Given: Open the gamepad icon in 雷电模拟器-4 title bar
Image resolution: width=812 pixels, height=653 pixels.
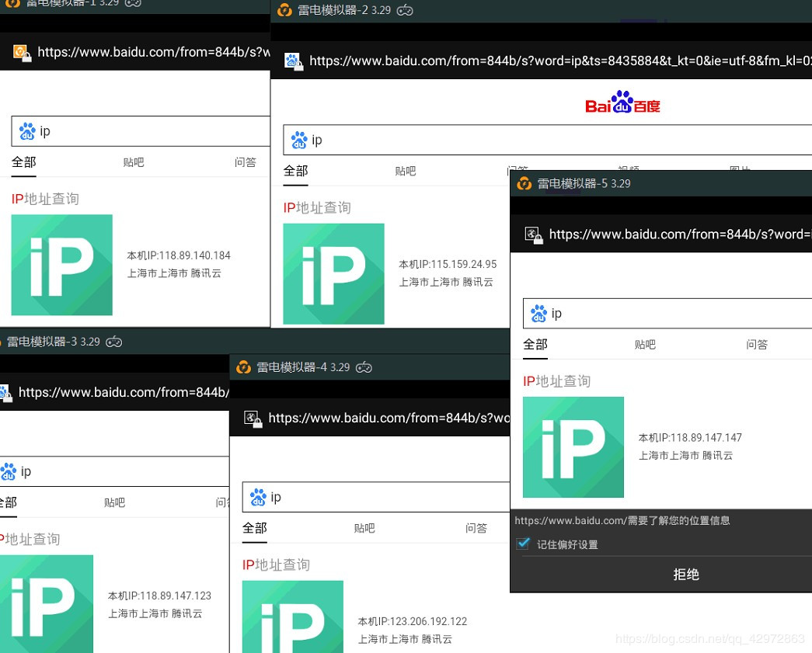Looking at the screenshot, I should (364, 367).
